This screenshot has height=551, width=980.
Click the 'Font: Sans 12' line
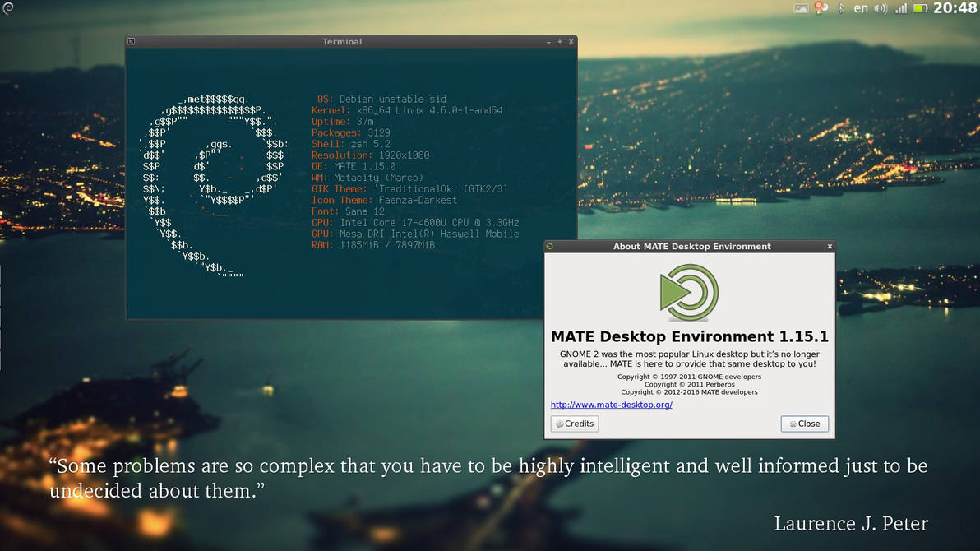pos(348,211)
